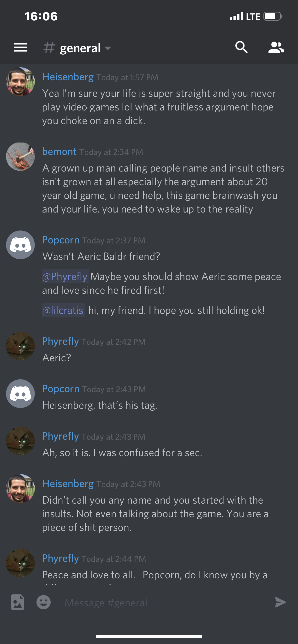Open Popcorn's default Discord avatar at 2:37 PM
Image resolution: width=298 pixels, height=644 pixels.
point(21,245)
